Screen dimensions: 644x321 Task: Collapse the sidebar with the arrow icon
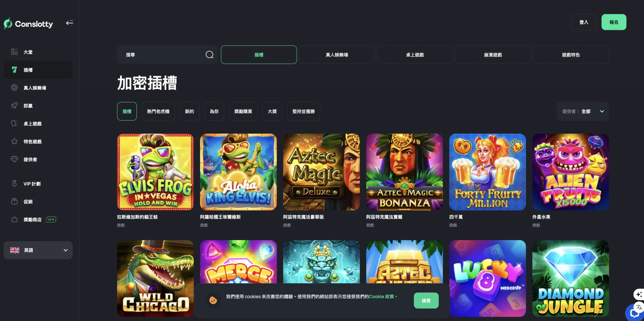[69, 23]
